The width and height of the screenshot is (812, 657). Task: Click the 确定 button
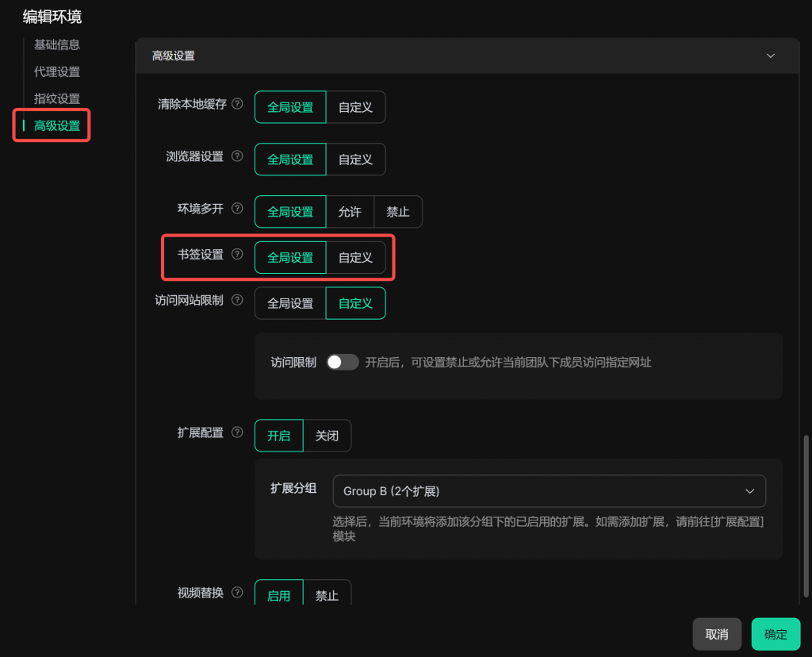point(776,635)
